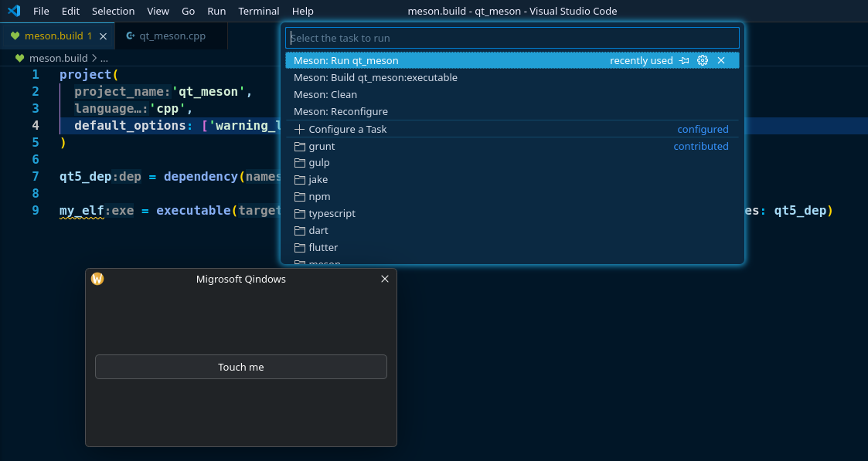Select Meson: Build qt_meson:executable task
This screenshot has height=461, width=868.
point(512,77)
